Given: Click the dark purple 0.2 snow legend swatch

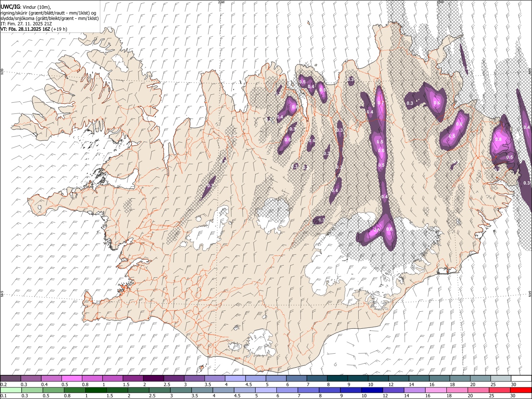Looking at the screenshot, I should 11,379.
